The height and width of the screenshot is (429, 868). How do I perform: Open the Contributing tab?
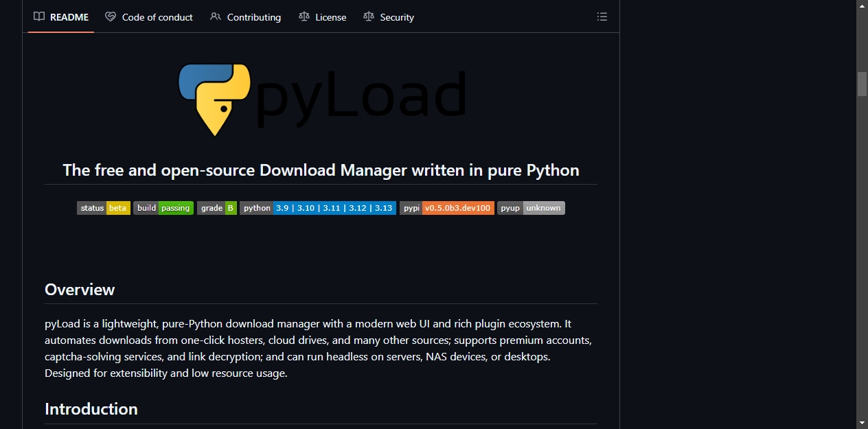[x=246, y=17]
